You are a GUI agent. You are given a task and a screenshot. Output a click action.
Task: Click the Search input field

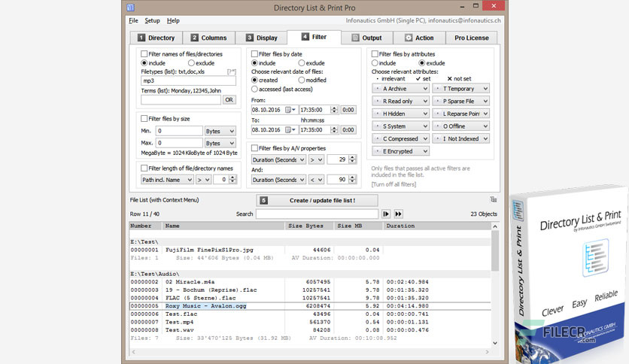[317, 214]
